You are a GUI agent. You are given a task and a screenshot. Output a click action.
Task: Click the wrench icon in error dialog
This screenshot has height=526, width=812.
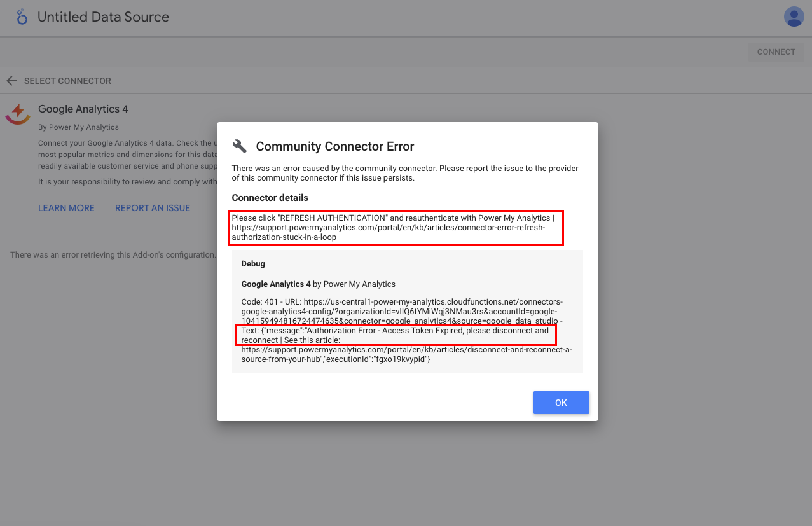[x=240, y=146]
